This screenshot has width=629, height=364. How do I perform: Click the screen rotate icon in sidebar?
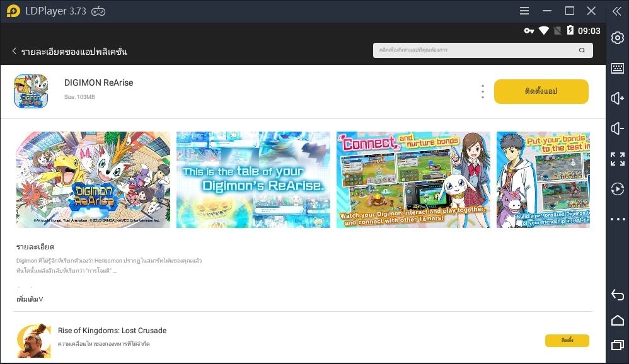pos(617,189)
